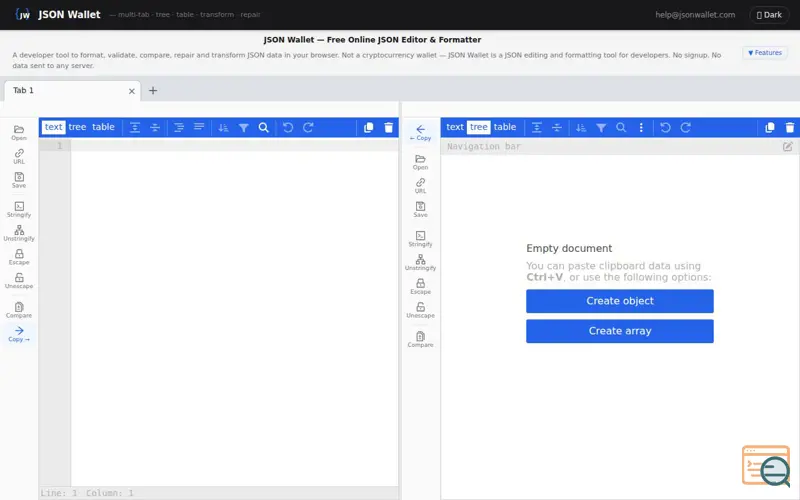This screenshot has width=800, height=500.
Task: Click Create array button
Action: (x=619, y=331)
